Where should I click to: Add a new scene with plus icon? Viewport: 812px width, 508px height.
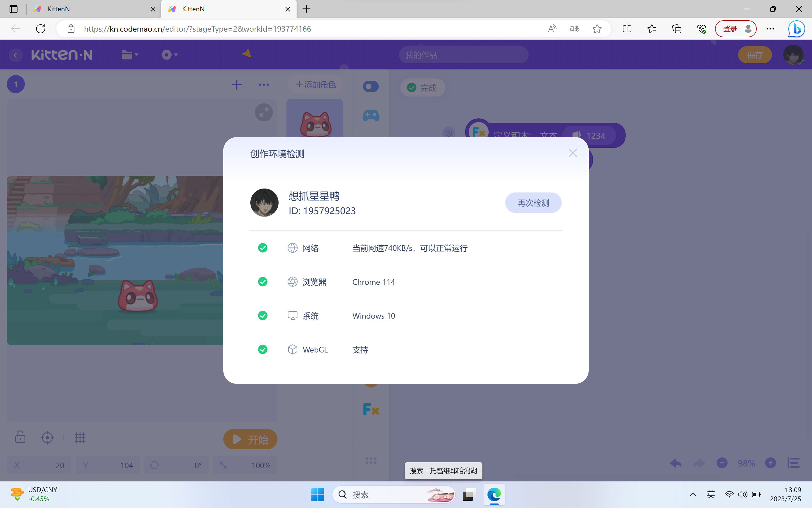click(237, 84)
